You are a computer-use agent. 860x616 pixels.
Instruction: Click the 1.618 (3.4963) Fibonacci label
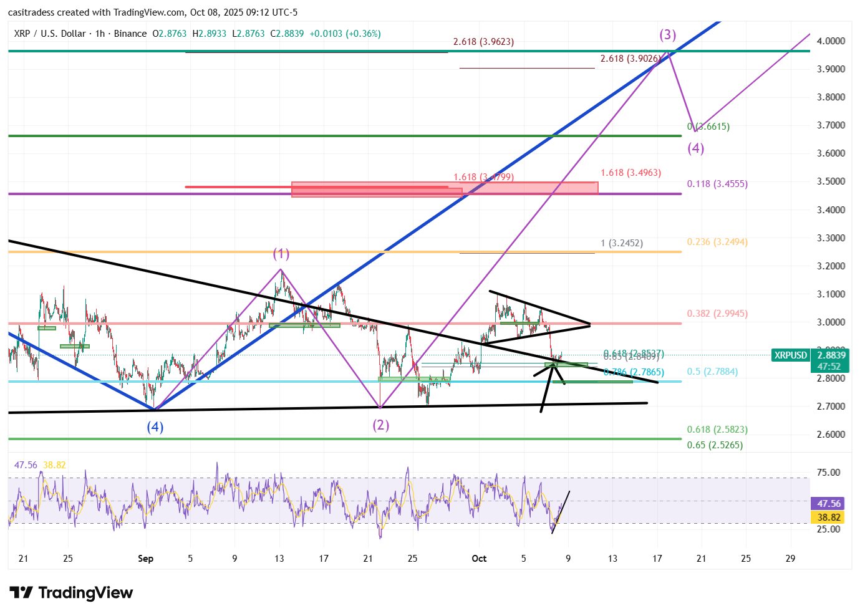click(631, 173)
